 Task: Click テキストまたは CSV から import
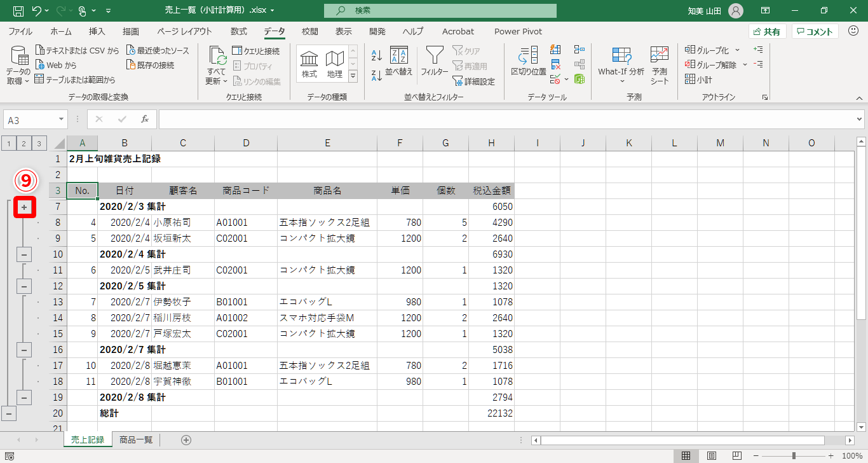pyautogui.click(x=77, y=50)
